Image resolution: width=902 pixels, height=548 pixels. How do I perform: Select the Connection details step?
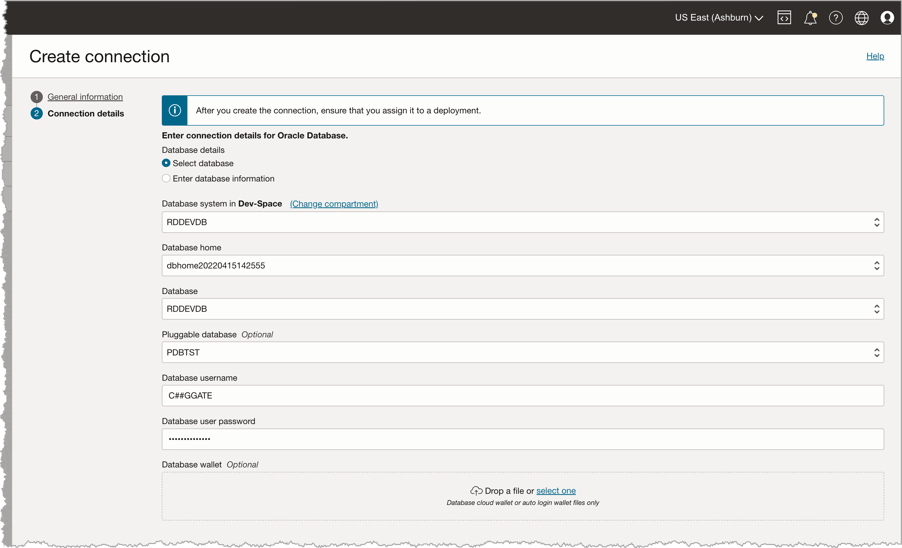pos(86,114)
